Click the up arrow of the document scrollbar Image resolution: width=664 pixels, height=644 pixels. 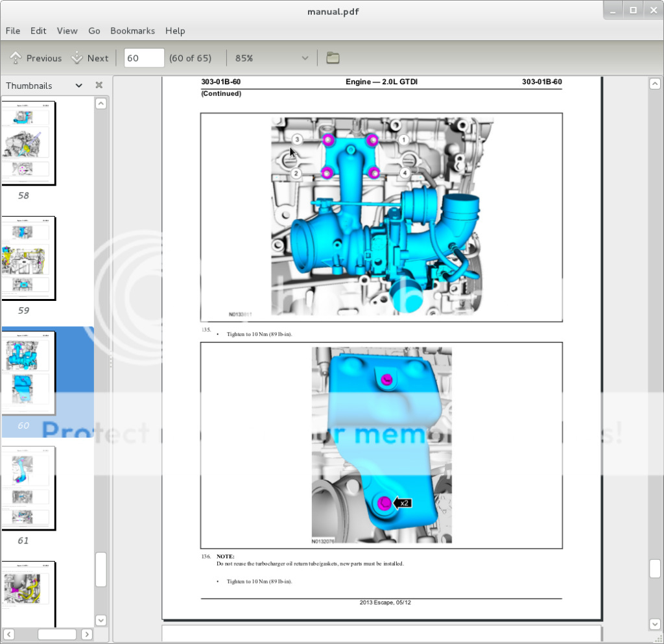click(x=655, y=83)
